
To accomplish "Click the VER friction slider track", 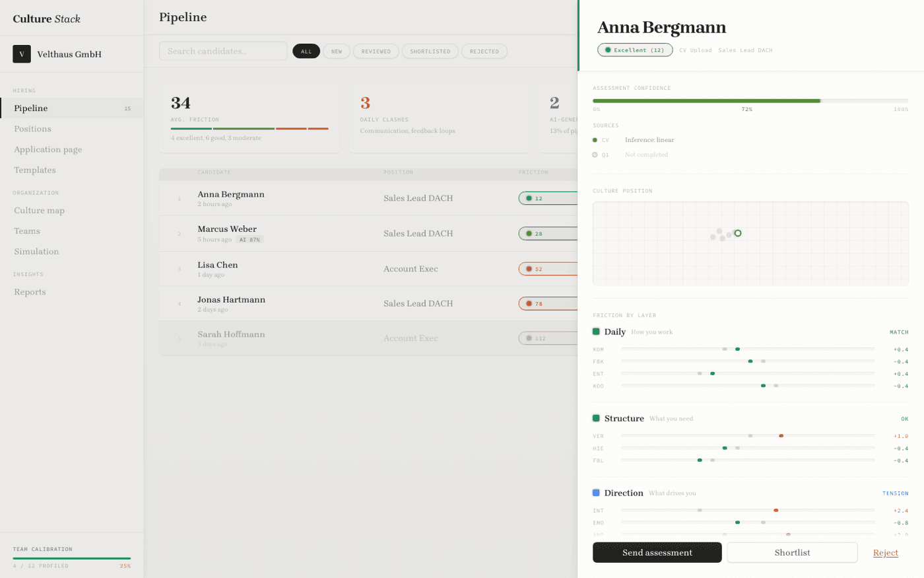I will click(x=748, y=436).
